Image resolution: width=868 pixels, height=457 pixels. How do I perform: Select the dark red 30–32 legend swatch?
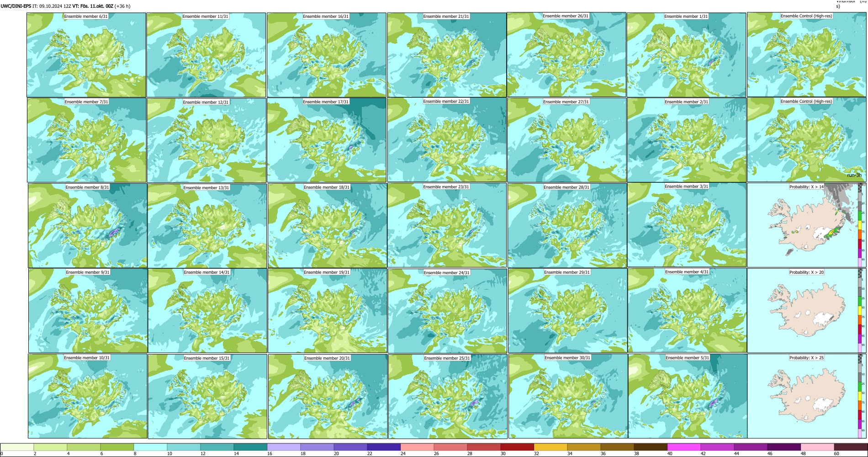point(517,447)
